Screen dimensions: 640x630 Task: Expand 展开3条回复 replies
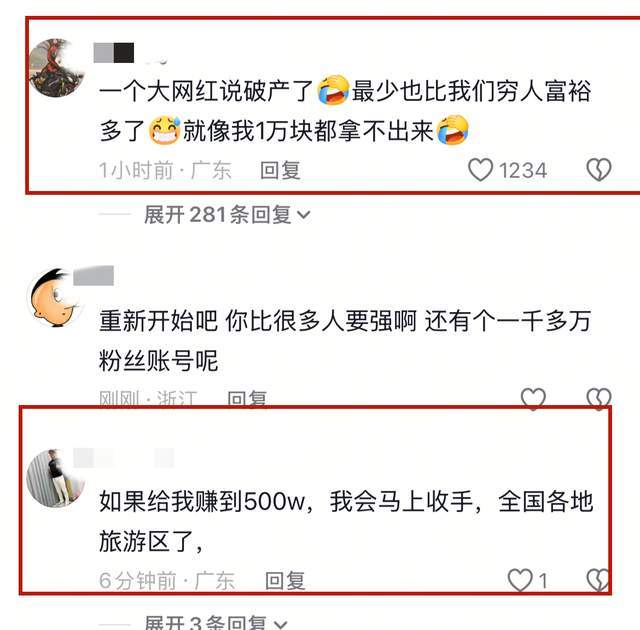click(x=216, y=623)
